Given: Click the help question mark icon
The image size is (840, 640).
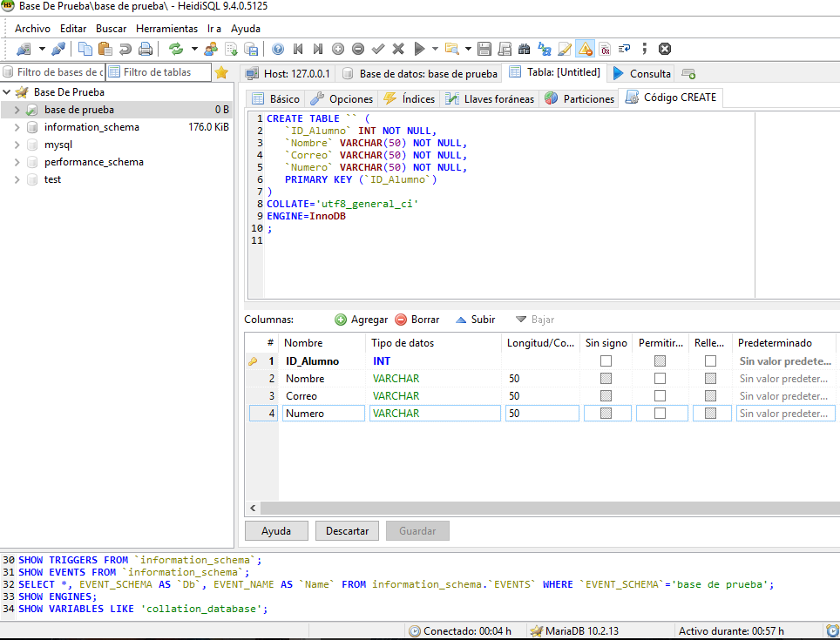Looking at the screenshot, I should click(x=278, y=49).
